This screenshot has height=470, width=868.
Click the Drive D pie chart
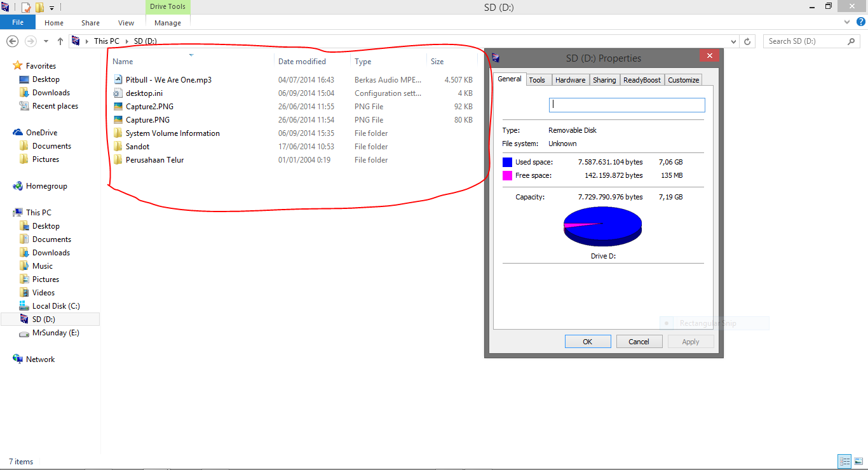[602, 227]
